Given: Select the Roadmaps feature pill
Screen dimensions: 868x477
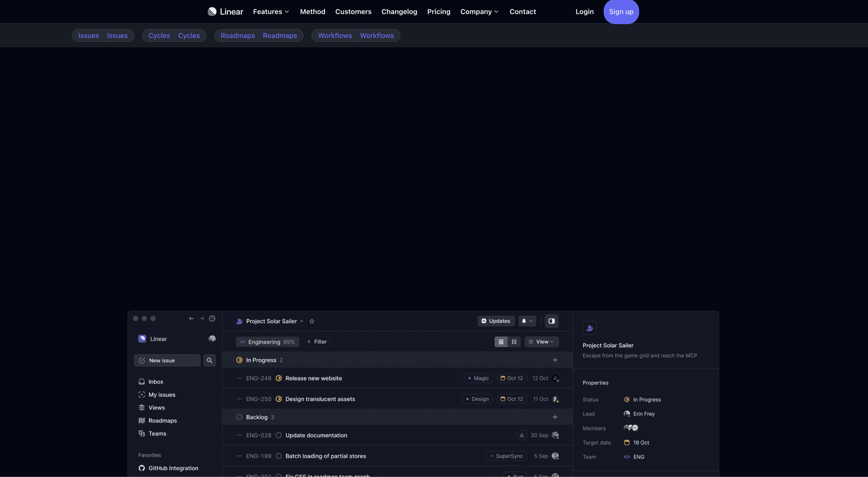Looking at the screenshot, I should [259, 35].
